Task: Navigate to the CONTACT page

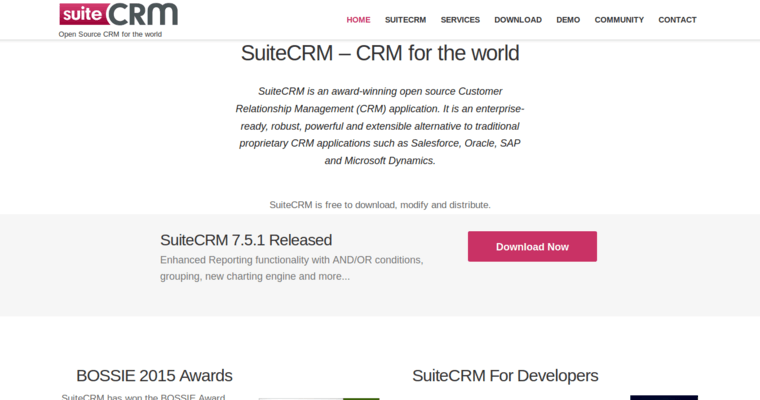Action: click(677, 20)
